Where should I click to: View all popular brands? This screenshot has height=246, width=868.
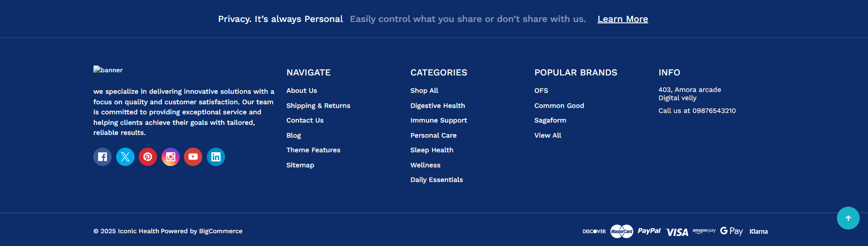click(x=548, y=135)
